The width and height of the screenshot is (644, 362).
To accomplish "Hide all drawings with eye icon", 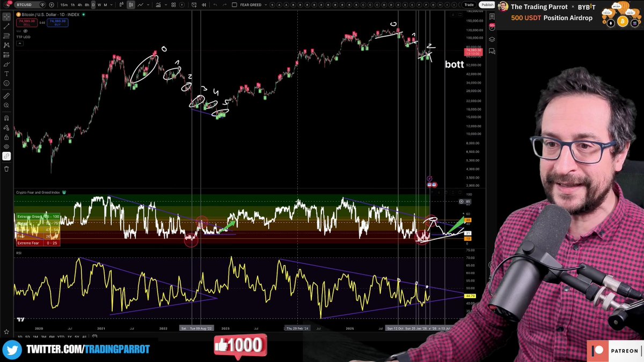I will (x=6, y=146).
